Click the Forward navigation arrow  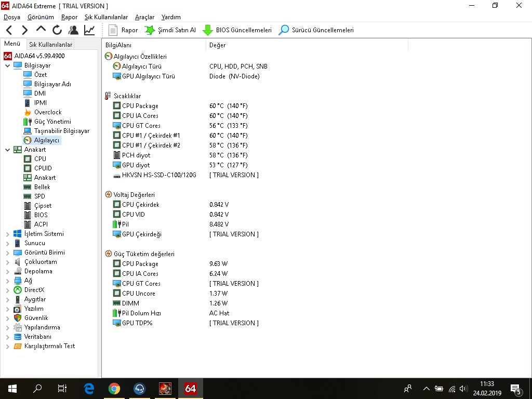tap(25, 30)
